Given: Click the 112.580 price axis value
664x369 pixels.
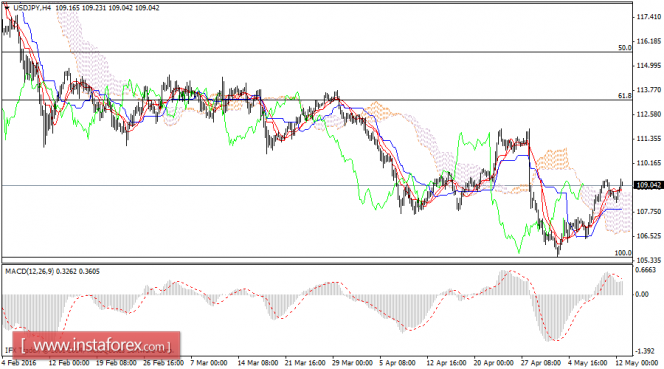Looking at the screenshot, I should pos(648,114).
